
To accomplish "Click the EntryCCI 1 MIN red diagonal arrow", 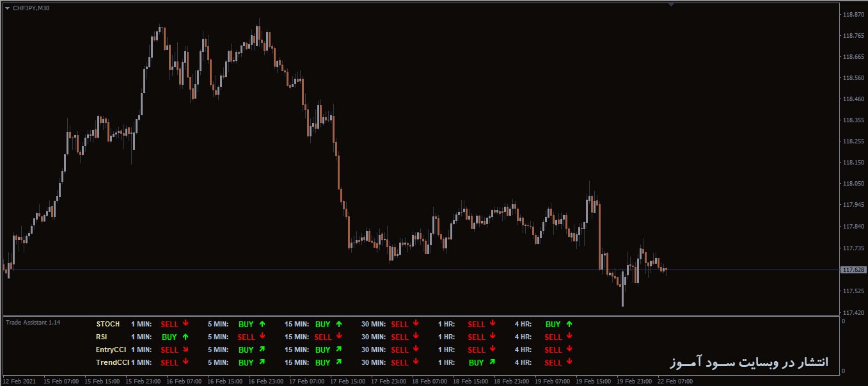I will coord(185,350).
